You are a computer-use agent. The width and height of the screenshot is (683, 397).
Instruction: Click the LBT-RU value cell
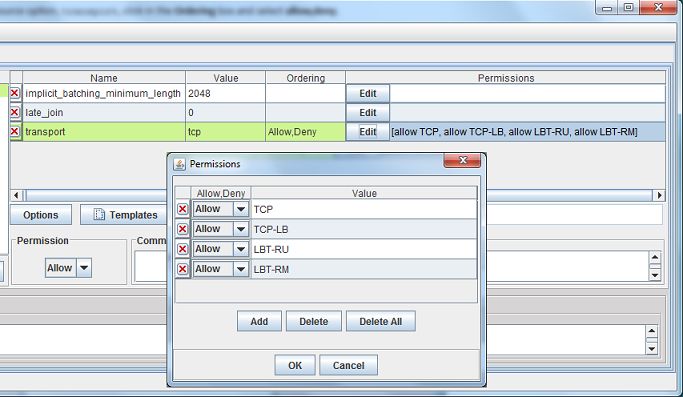coord(364,249)
